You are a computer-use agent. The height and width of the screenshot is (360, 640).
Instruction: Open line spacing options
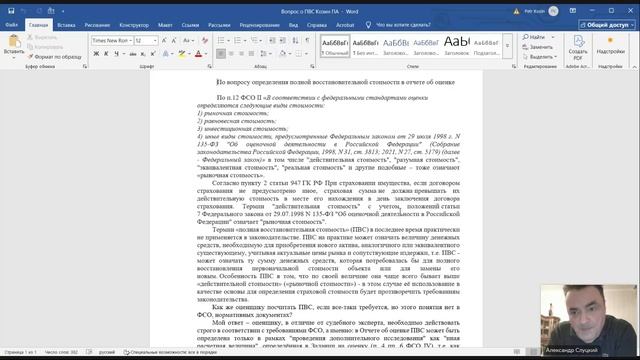[x=265, y=54]
